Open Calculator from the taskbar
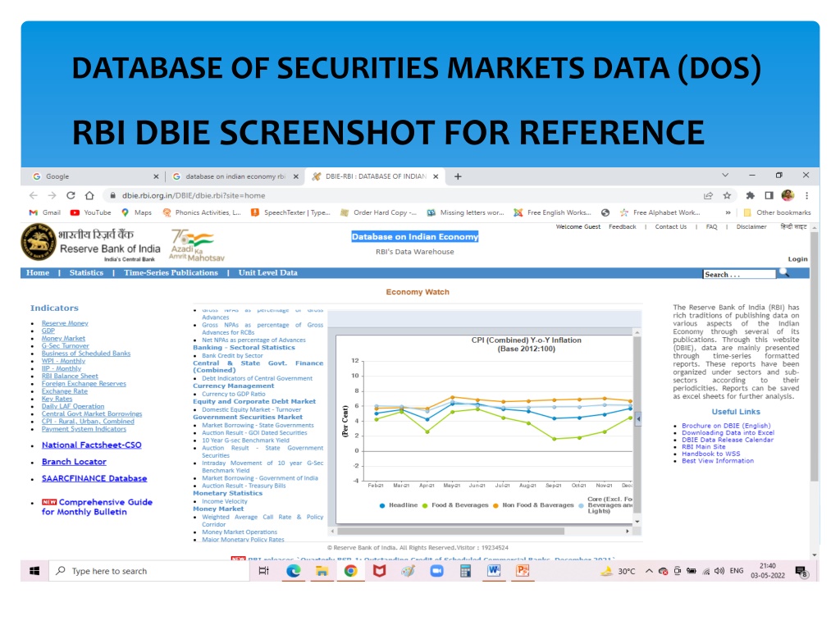 [465, 571]
